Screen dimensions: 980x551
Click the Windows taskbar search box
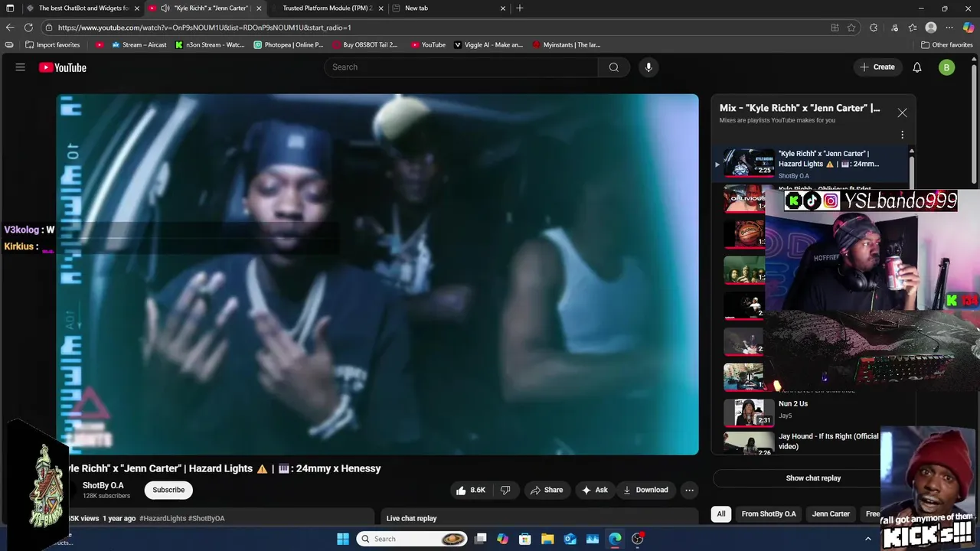pyautogui.click(x=412, y=539)
